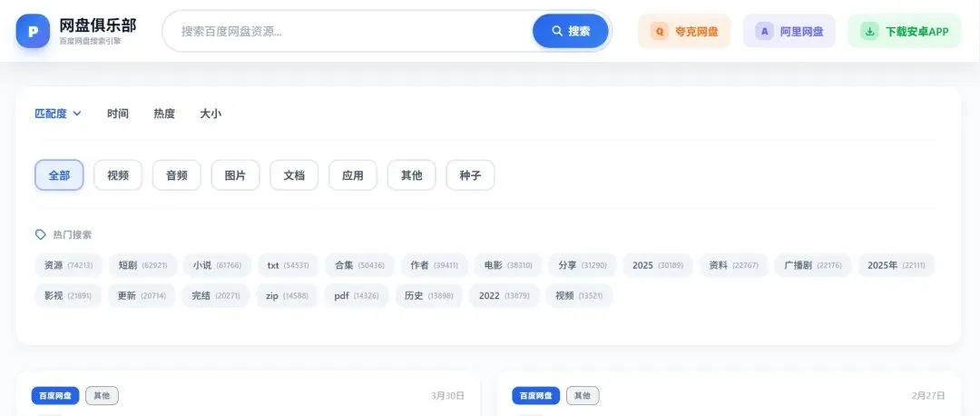Viewport: 980px width, 416px height.
Task: Click 其他 badge on 2月27日 card
Action: (x=583, y=395)
